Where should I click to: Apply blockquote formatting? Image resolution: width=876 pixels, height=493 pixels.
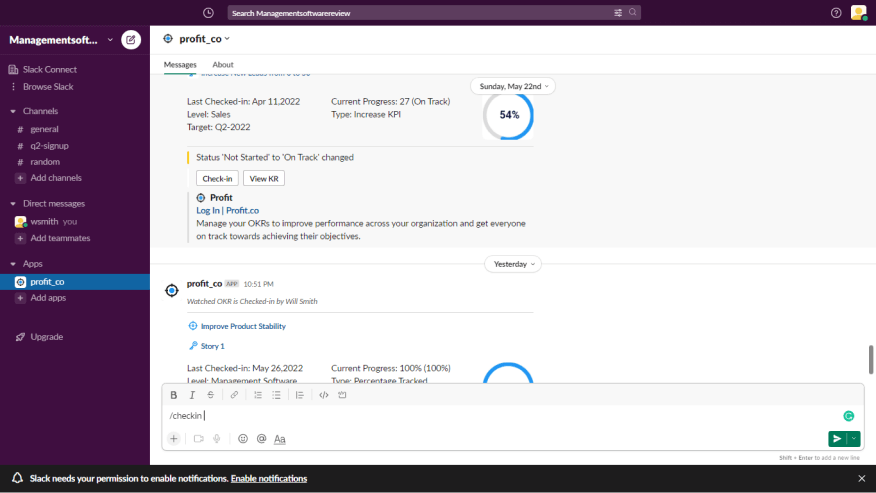click(x=300, y=395)
